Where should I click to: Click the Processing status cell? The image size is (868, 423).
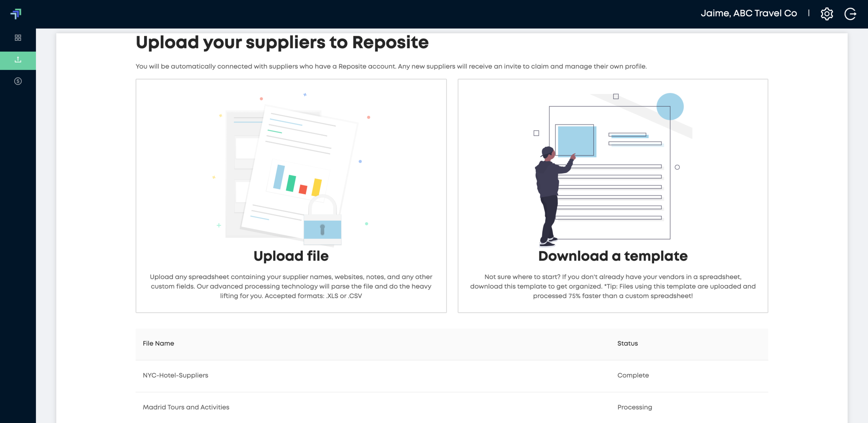[634, 407]
